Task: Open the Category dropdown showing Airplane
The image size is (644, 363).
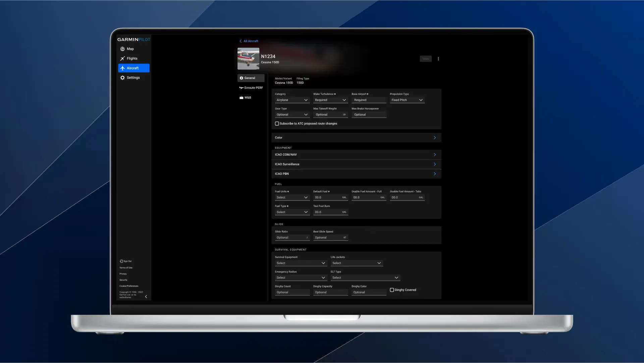Action: [x=292, y=100]
